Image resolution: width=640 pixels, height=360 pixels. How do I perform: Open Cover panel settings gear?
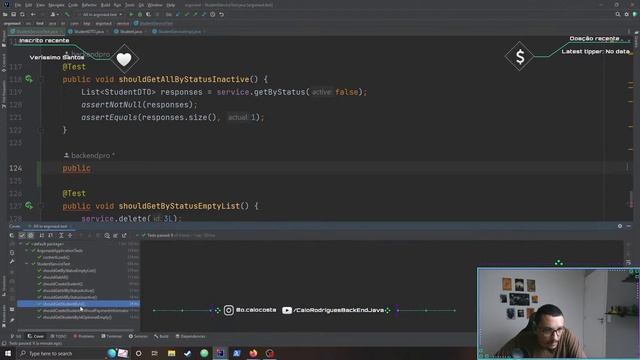pyautogui.click(x=620, y=226)
